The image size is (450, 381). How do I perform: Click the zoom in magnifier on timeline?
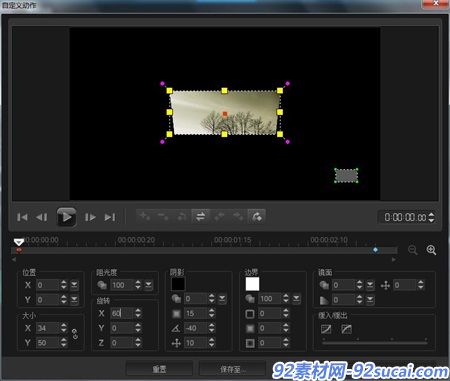(431, 250)
